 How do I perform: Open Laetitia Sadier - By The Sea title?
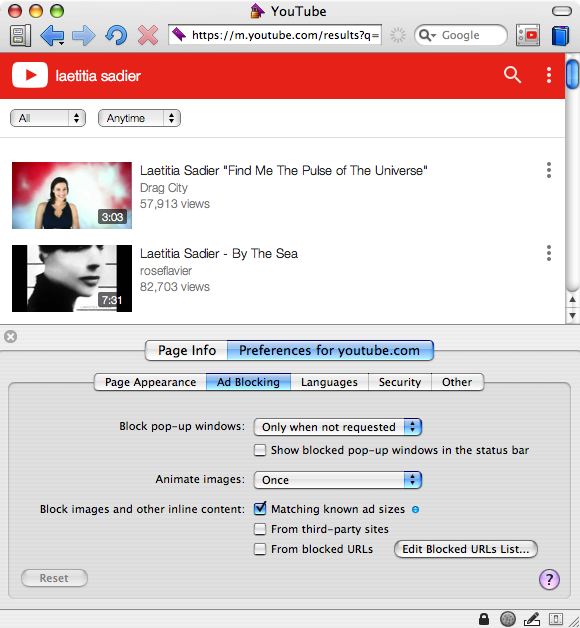[x=219, y=254]
